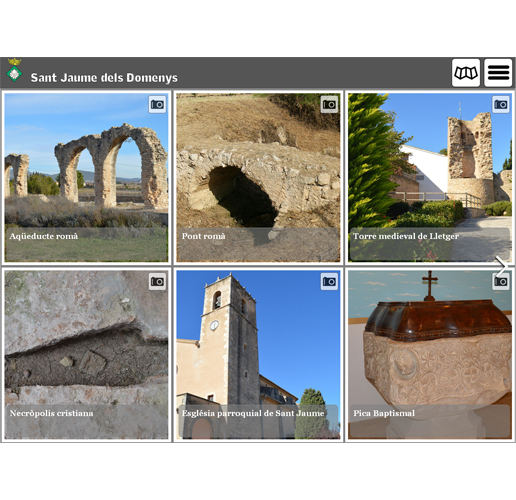Screen dimensions: 516x500
Task: Click the Pica Baptismal caption text
Action: [x=384, y=413]
